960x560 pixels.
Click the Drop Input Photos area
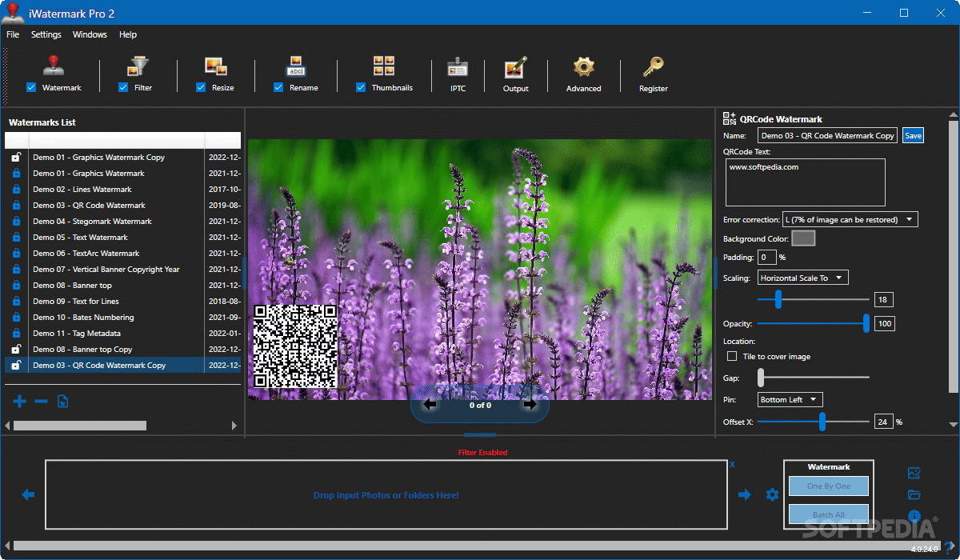[x=386, y=495]
